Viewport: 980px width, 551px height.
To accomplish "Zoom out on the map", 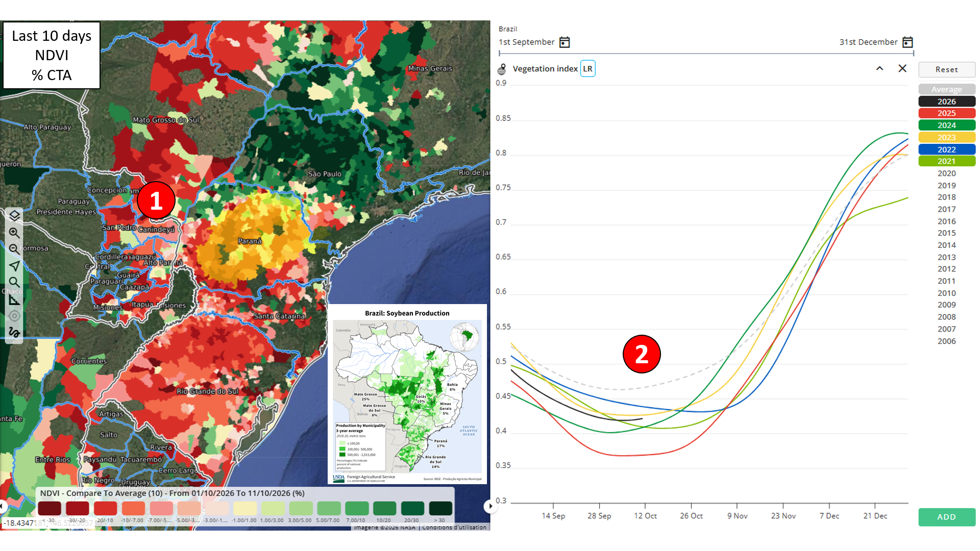I will point(14,249).
